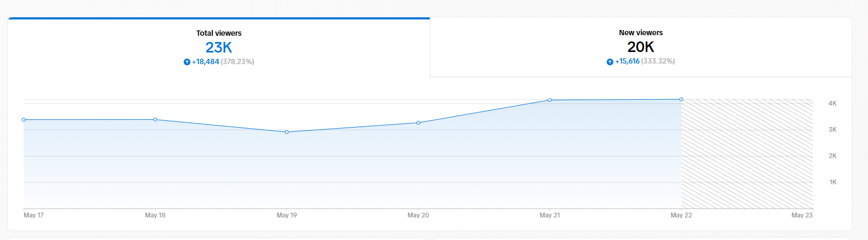Select the May 20 data point
The image size is (868, 240).
click(418, 123)
